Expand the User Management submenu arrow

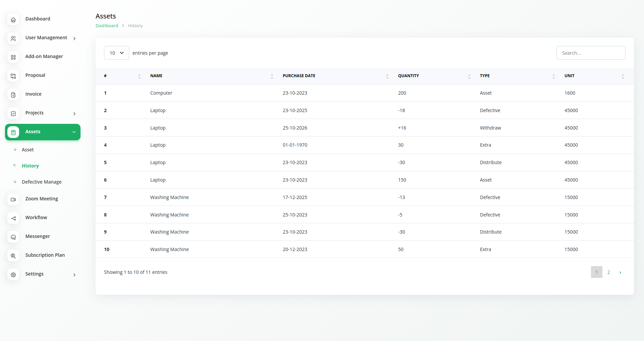(74, 39)
